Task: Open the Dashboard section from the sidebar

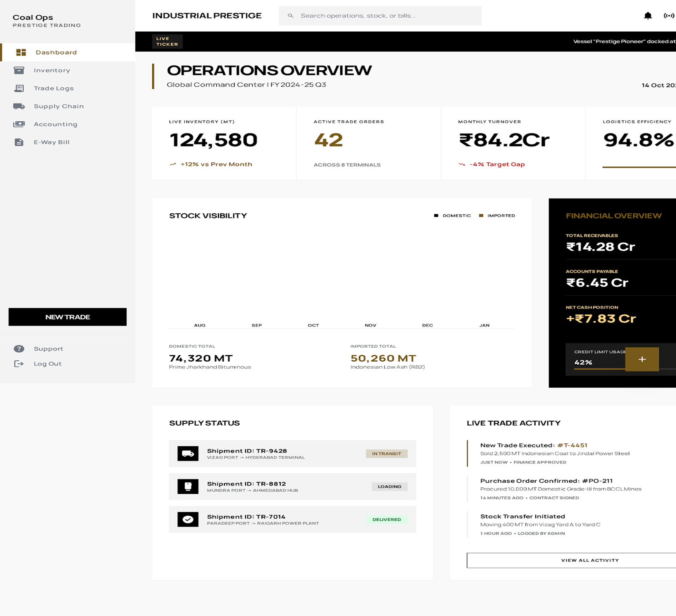Action: [x=56, y=52]
